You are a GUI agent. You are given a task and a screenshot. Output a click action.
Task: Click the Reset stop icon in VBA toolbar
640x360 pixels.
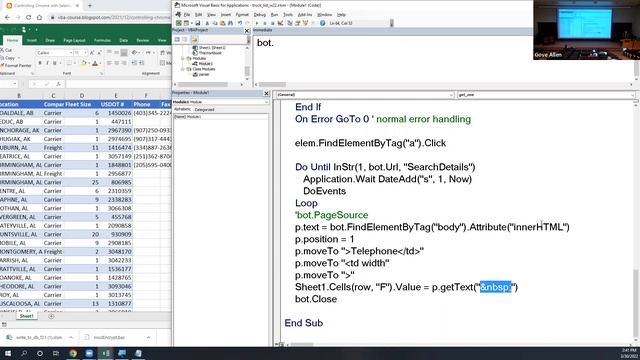pos(272,23)
